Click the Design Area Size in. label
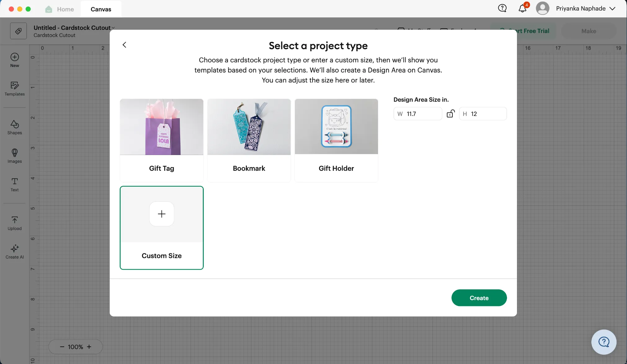The height and width of the screenshot is (364, 627). [421, 100]
